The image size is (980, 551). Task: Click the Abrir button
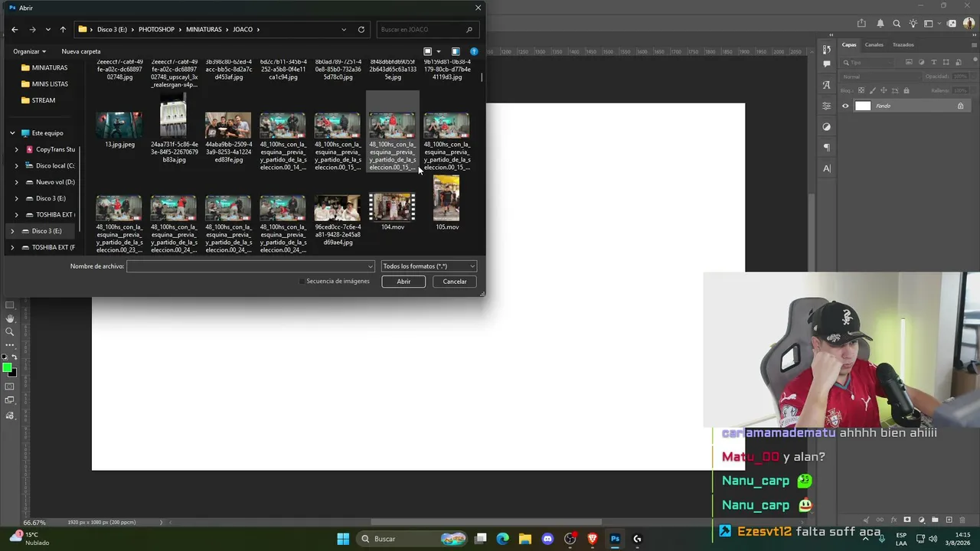[x=403, y=282]
